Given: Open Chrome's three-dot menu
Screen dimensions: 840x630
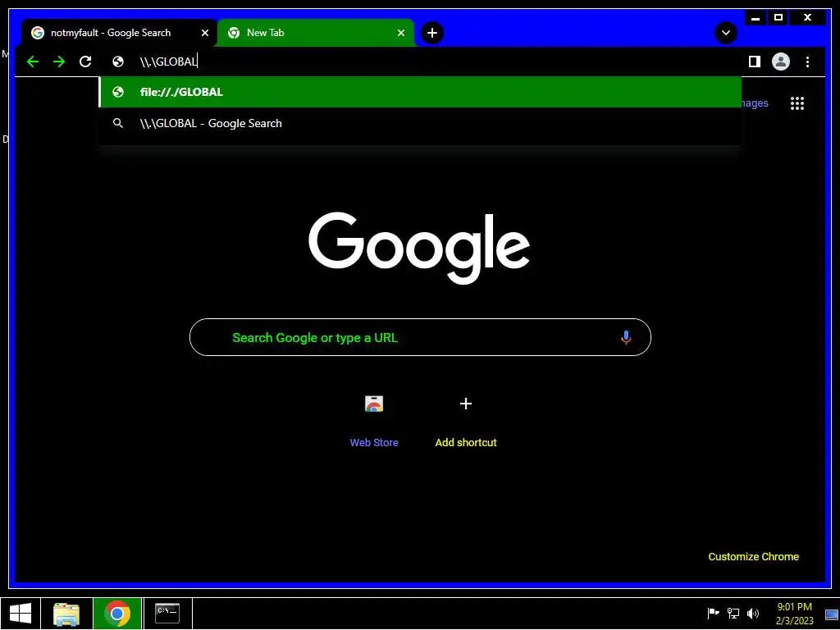Looking at the screenshot, I should [807, 62].
